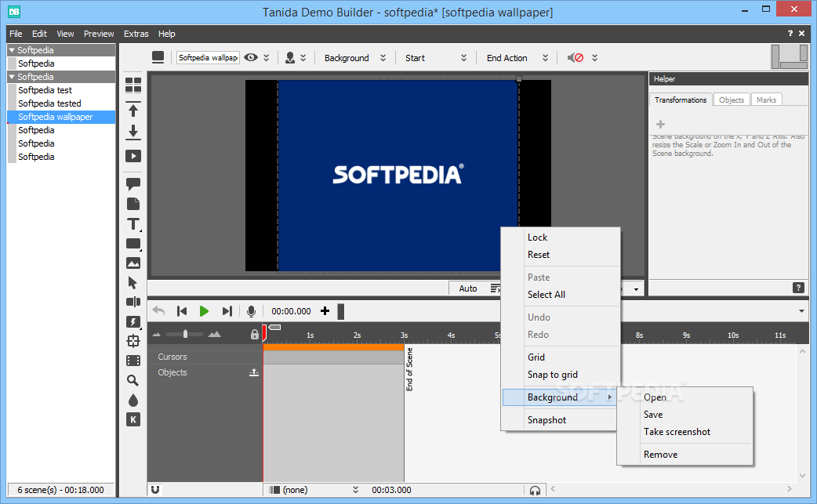
Task: Open the flash interaction tool
Action: click(133, 322)
